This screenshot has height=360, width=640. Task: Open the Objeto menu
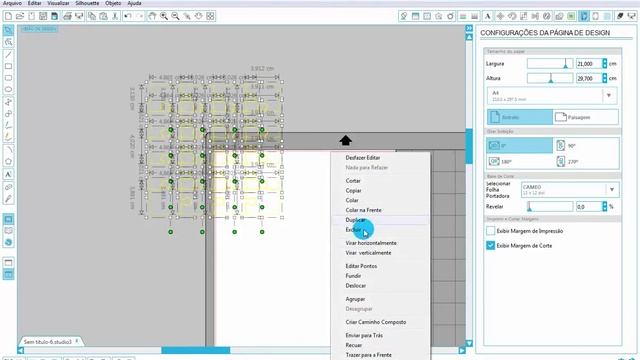click(113, 3)
